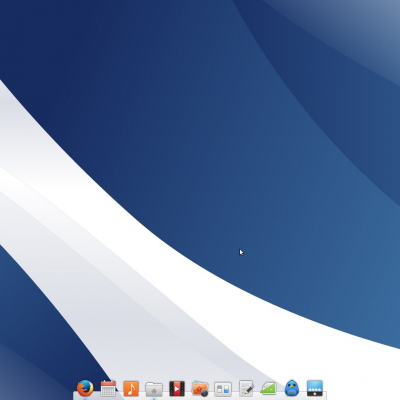Open the green triangle app icon
The height and width of the screenshot is (400, 400).
click(x=268, y=389)
